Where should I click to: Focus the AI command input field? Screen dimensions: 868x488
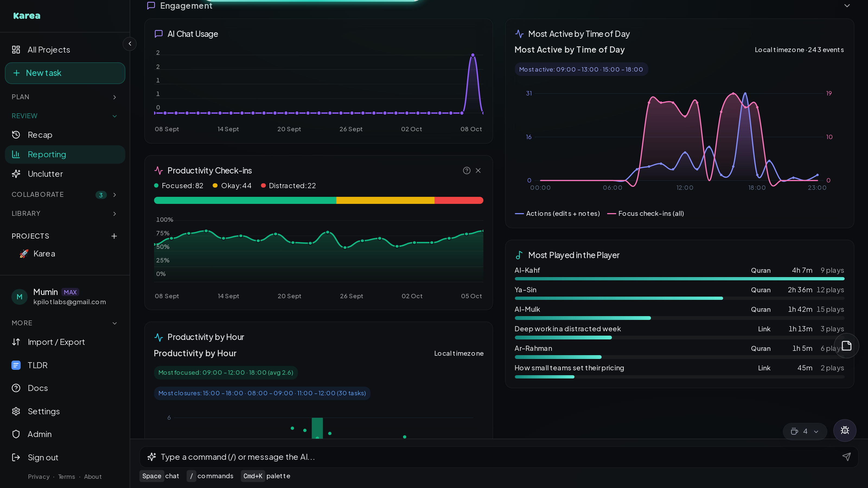point(499,457)
